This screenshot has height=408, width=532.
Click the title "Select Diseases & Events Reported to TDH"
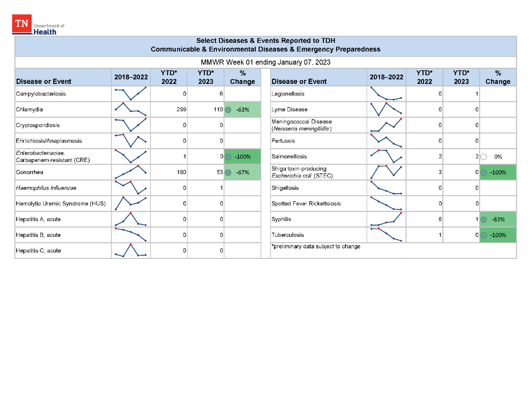[266, 41]
